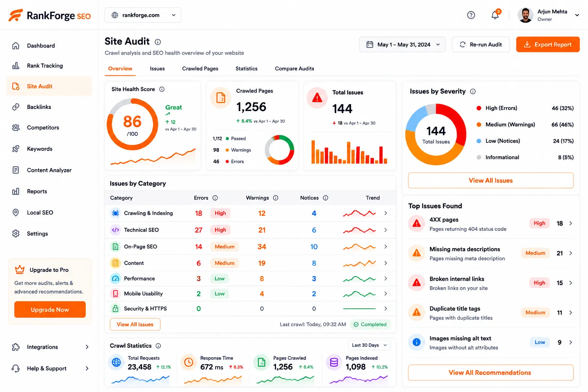Click the 4XX pages warning icon

tap(417, 224)
